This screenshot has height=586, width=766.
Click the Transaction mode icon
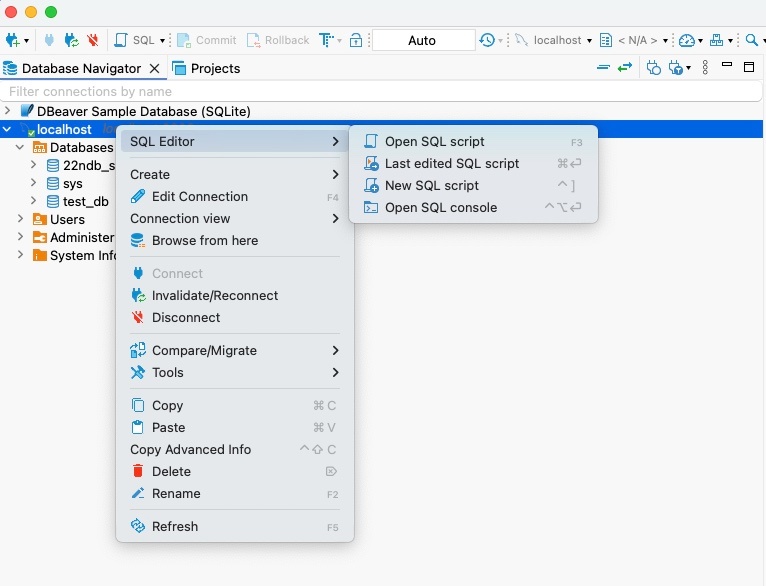[326, 40]
